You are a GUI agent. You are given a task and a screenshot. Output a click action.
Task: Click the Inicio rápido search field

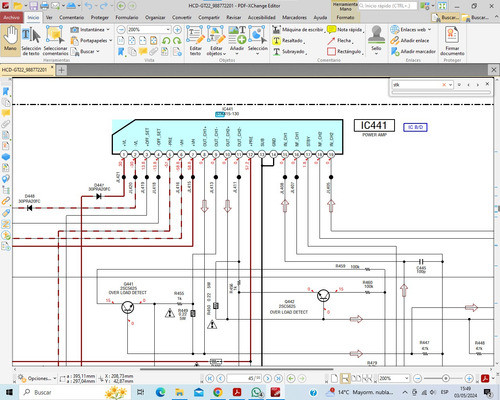pyautogui.click(x=388, y=6)
